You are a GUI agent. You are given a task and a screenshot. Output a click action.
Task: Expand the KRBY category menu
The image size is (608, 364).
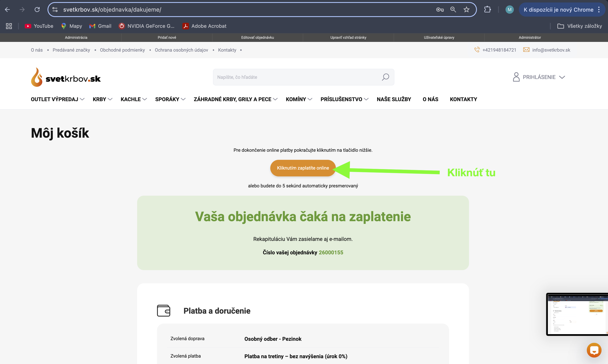(102, 99)
